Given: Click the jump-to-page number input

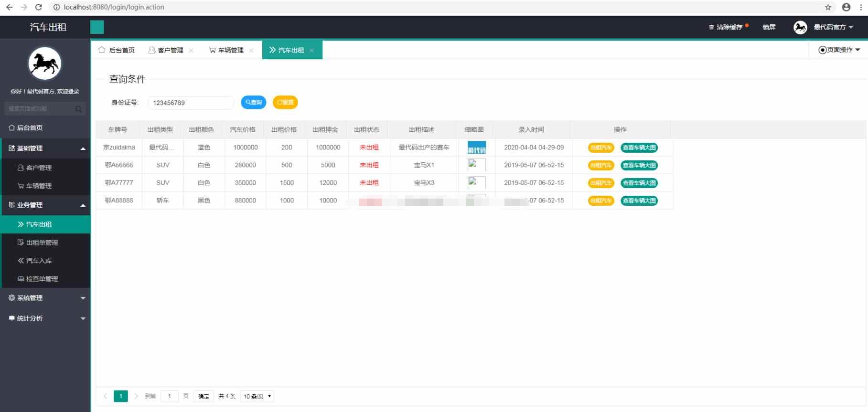Looking at the screenshot, I should [x=170, y=396].
